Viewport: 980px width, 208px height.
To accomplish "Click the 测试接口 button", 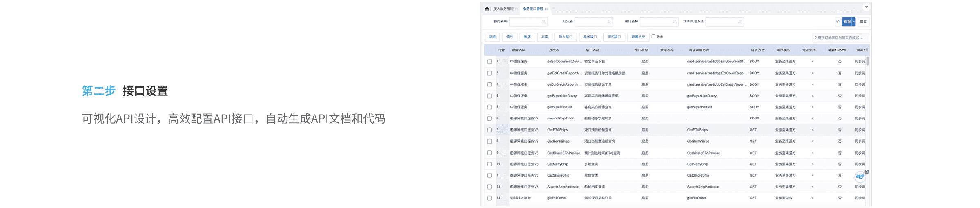I will 614,37.
